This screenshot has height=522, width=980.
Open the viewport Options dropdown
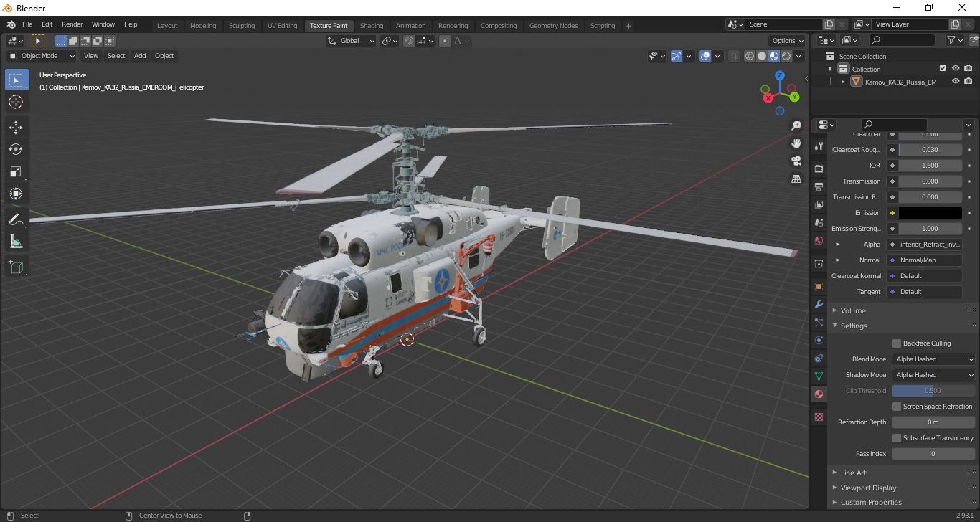coord(787,41)
